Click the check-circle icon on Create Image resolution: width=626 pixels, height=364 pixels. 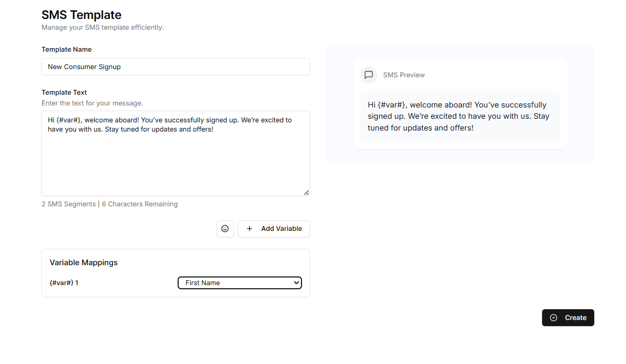tap(553, 318)
